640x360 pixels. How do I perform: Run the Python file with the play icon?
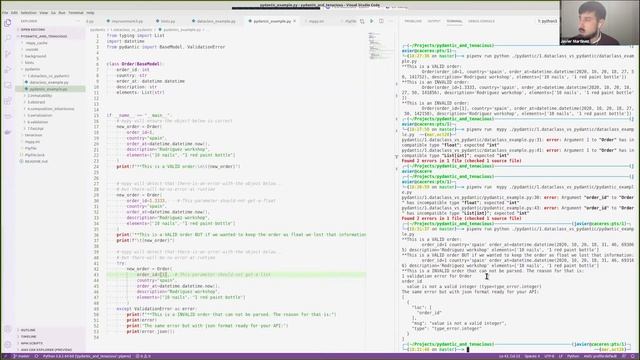(x=371, y=21)
